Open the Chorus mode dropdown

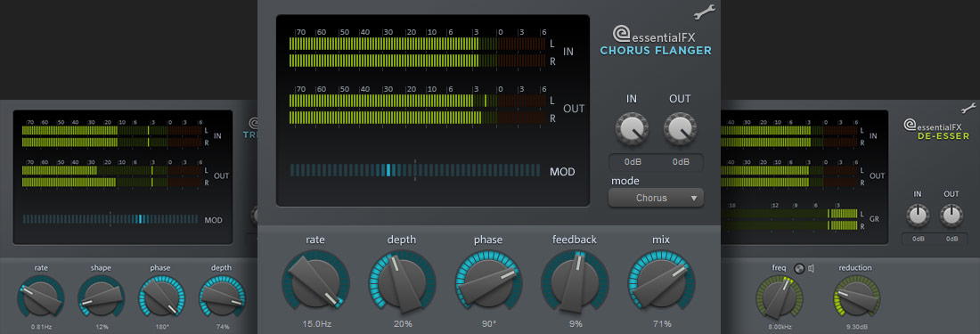pos(656,198)
